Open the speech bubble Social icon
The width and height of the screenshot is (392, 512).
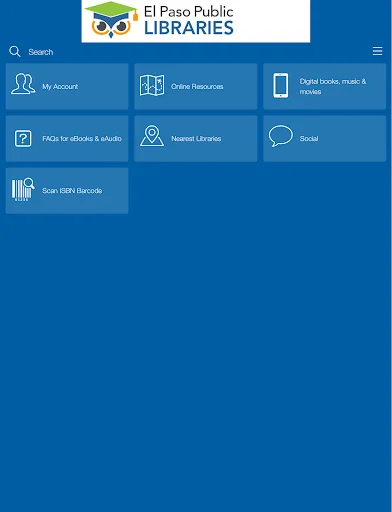point(281,136)
